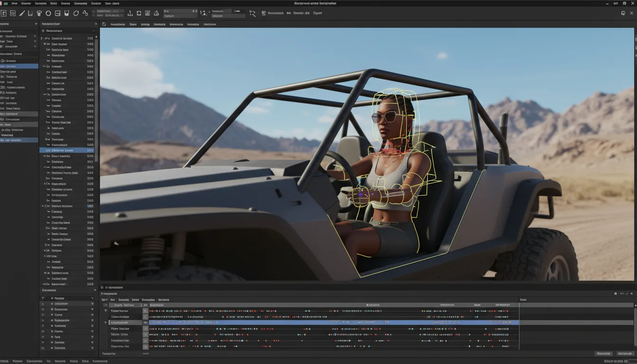Expand the left camera panel header chevron

tap(36, 24)
